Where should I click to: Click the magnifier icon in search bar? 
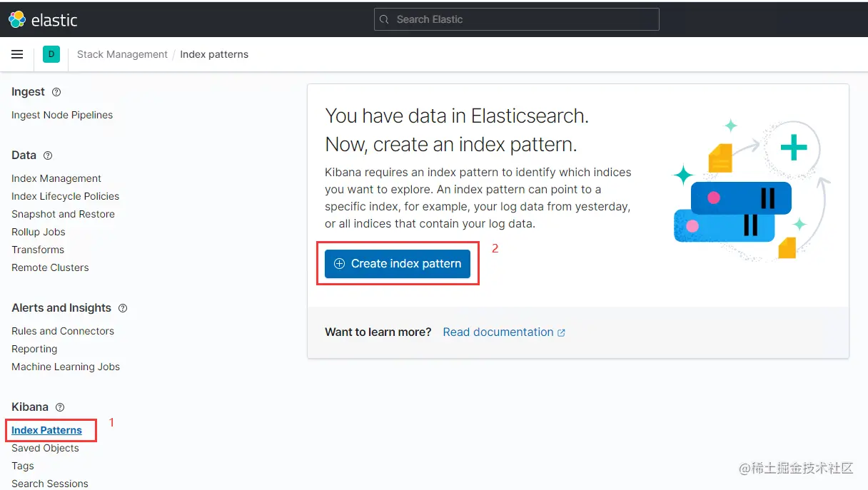tap(384, 19)
